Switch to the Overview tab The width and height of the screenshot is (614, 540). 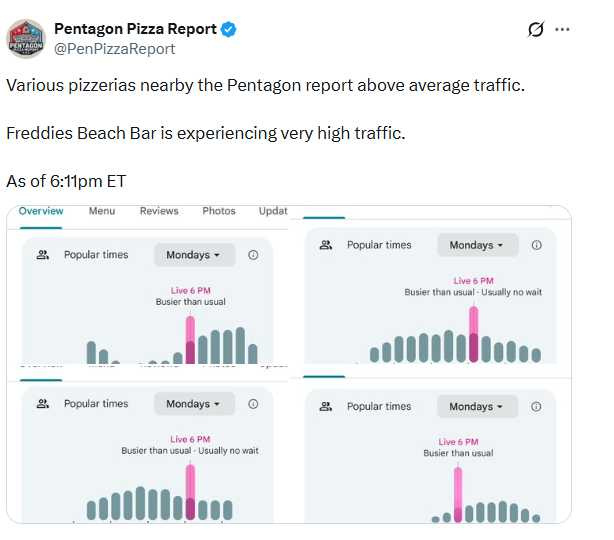pos(41,211)
